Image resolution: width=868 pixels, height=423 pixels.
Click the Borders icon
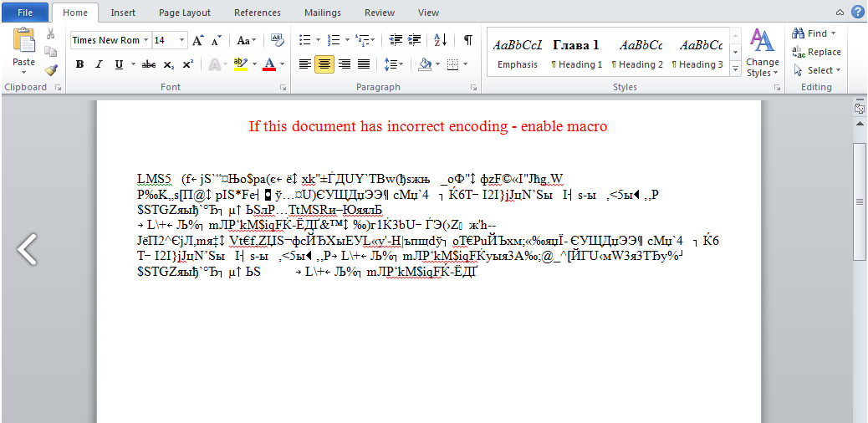coord(453,64)
